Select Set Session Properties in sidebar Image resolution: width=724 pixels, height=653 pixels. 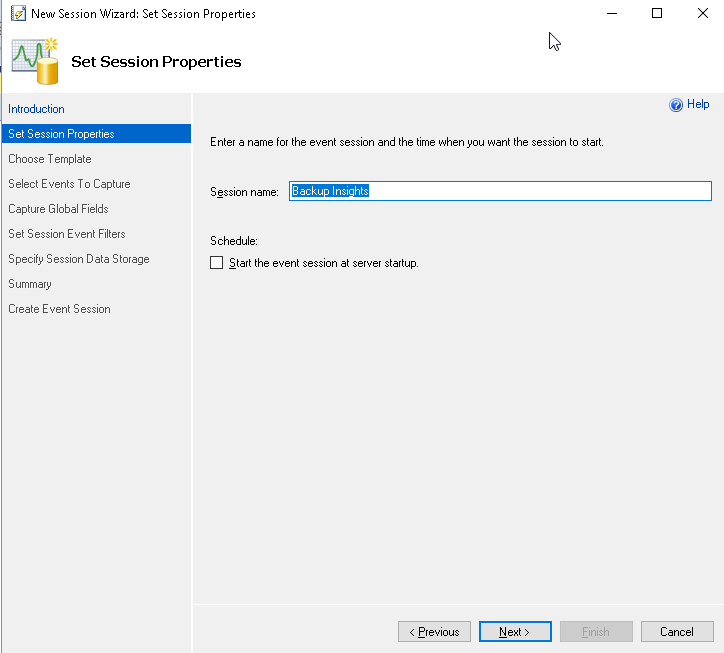coord(61,134)
